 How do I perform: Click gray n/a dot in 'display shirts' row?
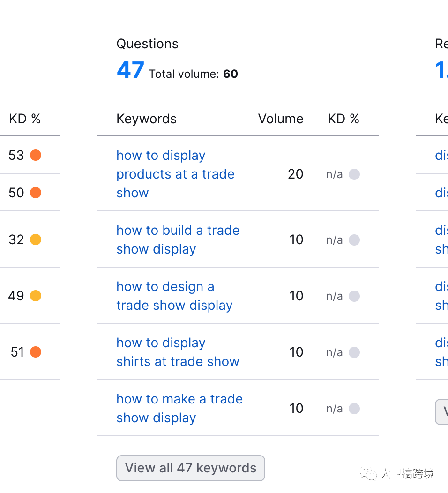pos(354,352)
